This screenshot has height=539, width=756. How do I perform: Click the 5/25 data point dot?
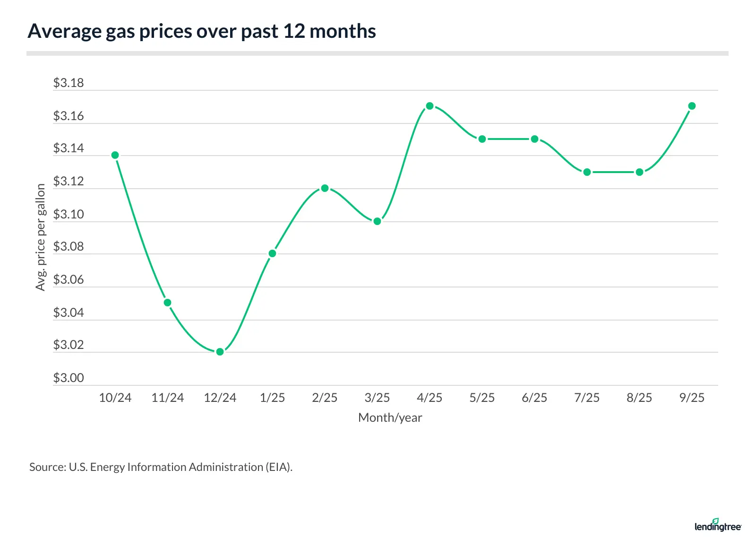click(x=482, y=139)
